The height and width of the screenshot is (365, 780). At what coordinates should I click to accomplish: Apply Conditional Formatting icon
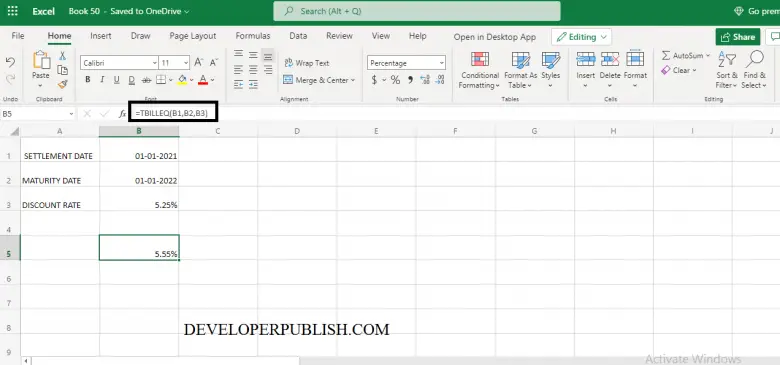(480, 60)
